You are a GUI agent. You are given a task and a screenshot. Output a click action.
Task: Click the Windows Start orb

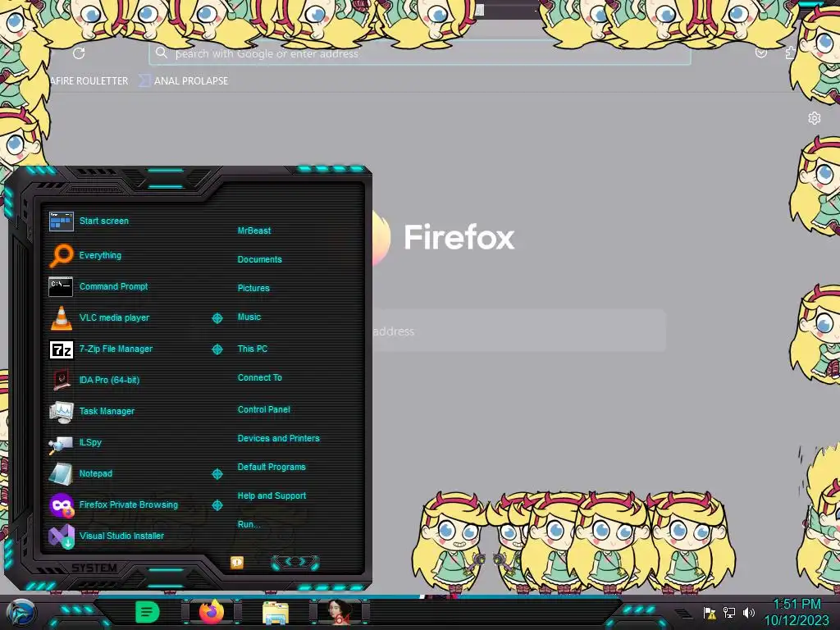[21, 612]
